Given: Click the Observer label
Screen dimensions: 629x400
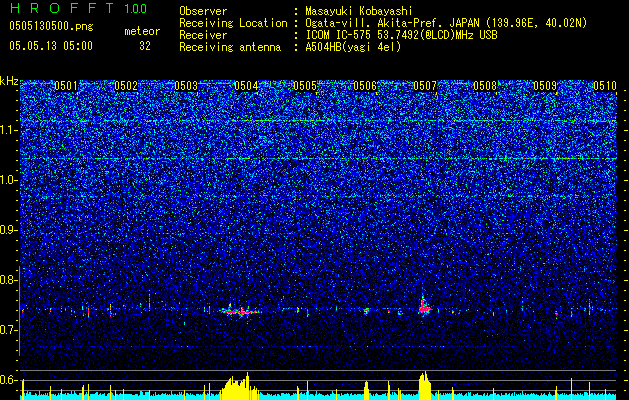Looking at the screenshot, I should tap(203, 11).
